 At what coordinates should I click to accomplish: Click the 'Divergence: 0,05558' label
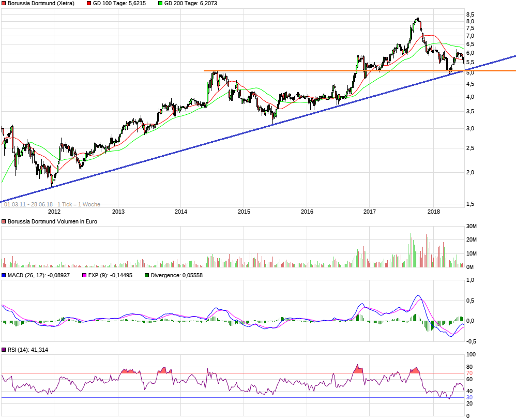[177, 275]
